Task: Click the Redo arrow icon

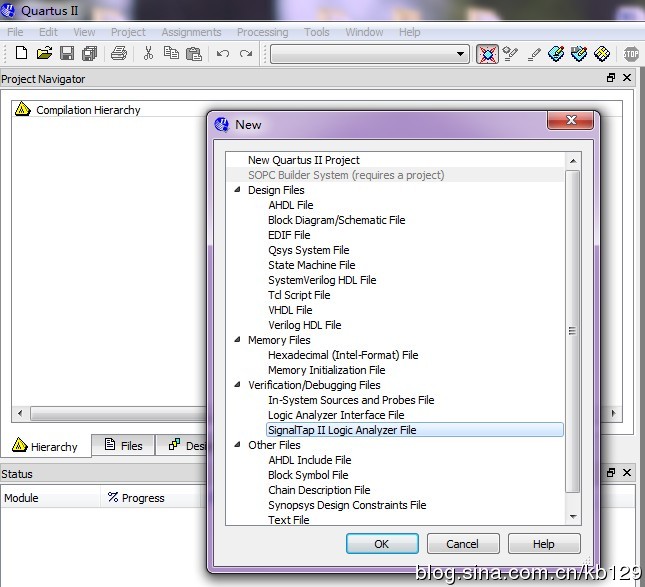Action: coord(246,54)
